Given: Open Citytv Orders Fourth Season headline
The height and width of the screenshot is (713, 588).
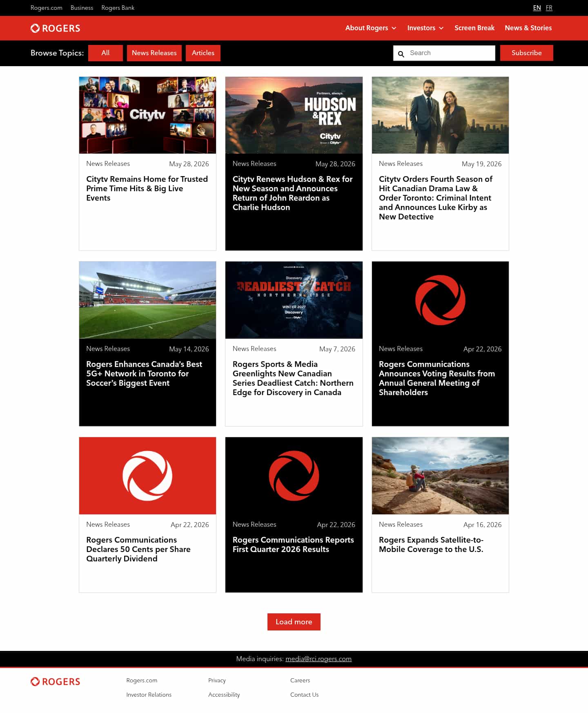Looking at the screenshot, I should [436, 198].
